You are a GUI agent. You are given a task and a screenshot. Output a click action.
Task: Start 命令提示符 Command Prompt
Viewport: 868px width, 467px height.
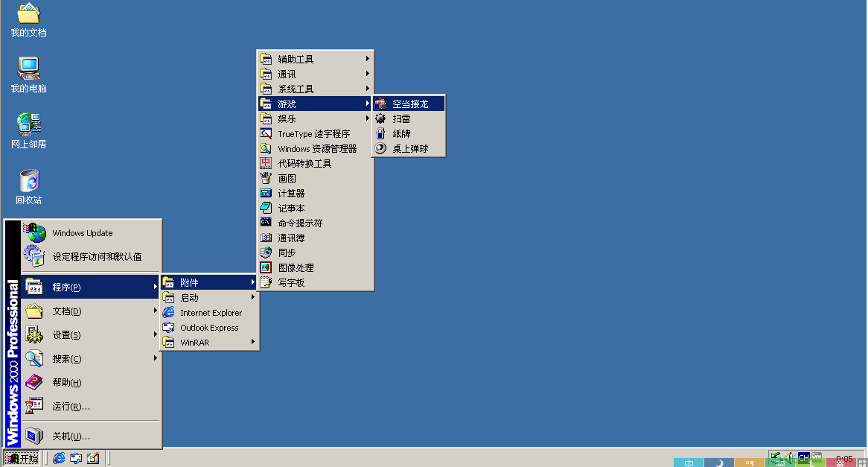click(x=316, y=223)
